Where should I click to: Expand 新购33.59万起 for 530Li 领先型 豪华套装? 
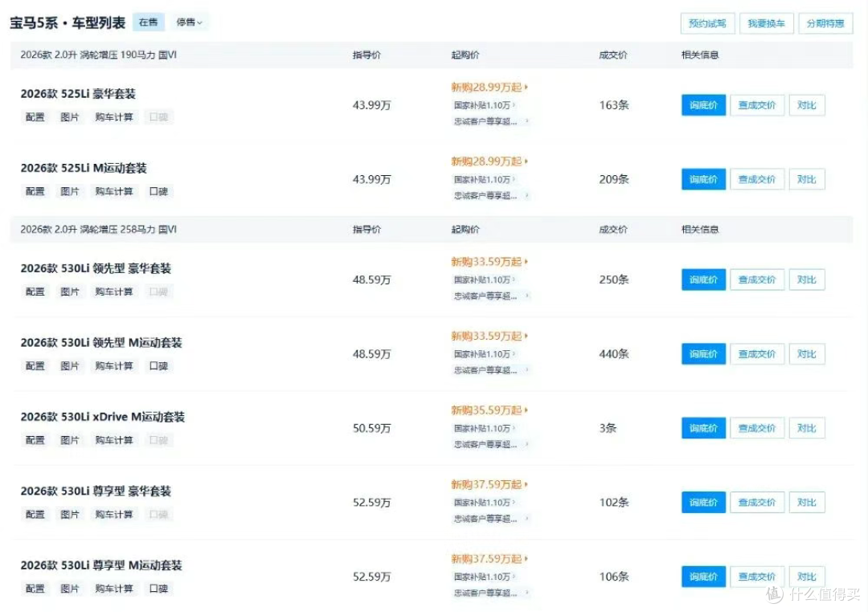(x=489, y=262)
